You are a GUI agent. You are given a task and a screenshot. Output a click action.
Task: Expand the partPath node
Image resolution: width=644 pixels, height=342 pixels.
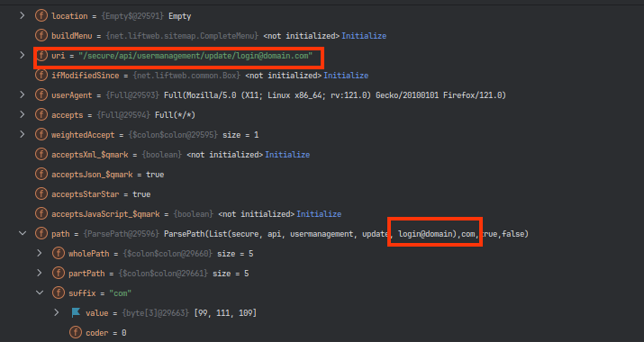pos(40,273)
